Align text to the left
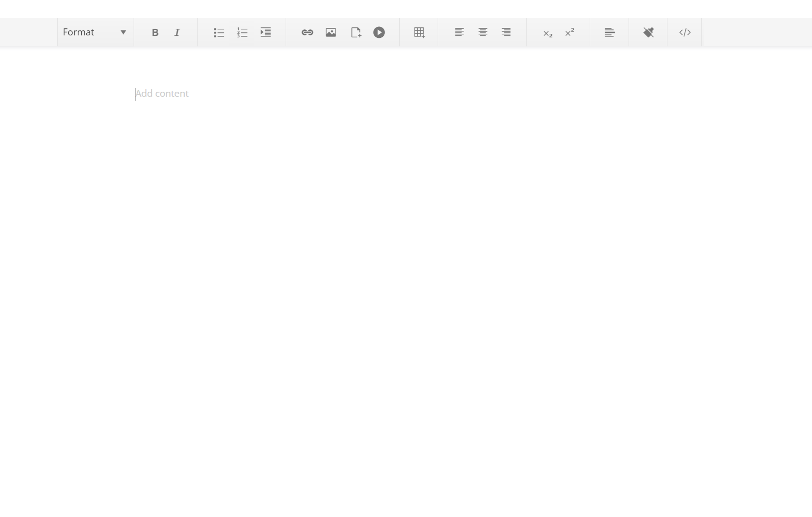This screenshot has height=517, width=812. (x=460, y=32)
